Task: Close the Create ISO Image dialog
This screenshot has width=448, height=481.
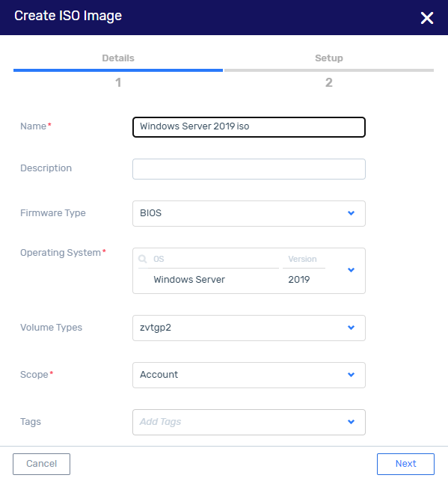Action: pyautogui.click(x=427, y=18)
